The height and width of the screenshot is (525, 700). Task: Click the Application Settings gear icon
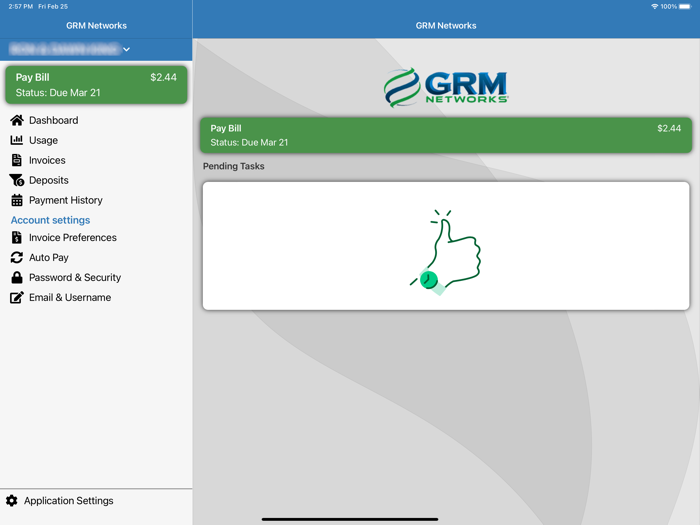tap(12, 500)
